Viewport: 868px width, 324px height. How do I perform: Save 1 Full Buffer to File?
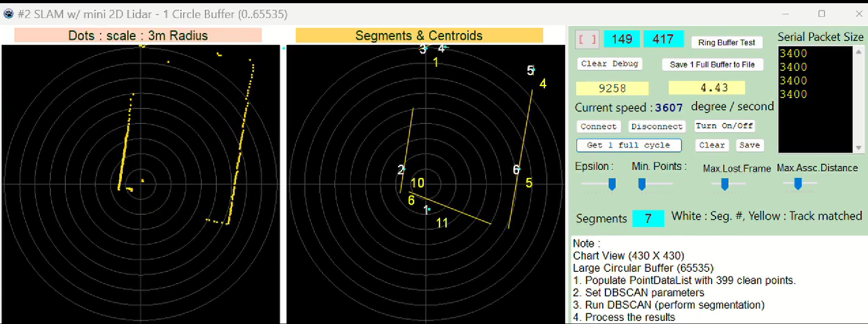712,64
